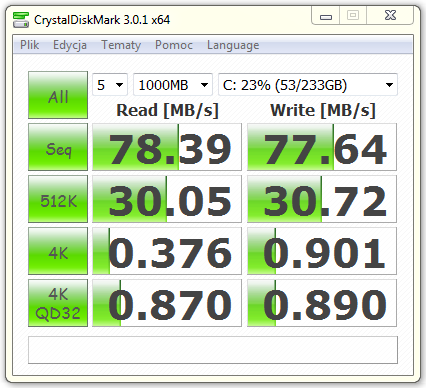Open the drive selector showing C: 23%
The width and height of the screenshot is (426, 388).
pos(308,85)
